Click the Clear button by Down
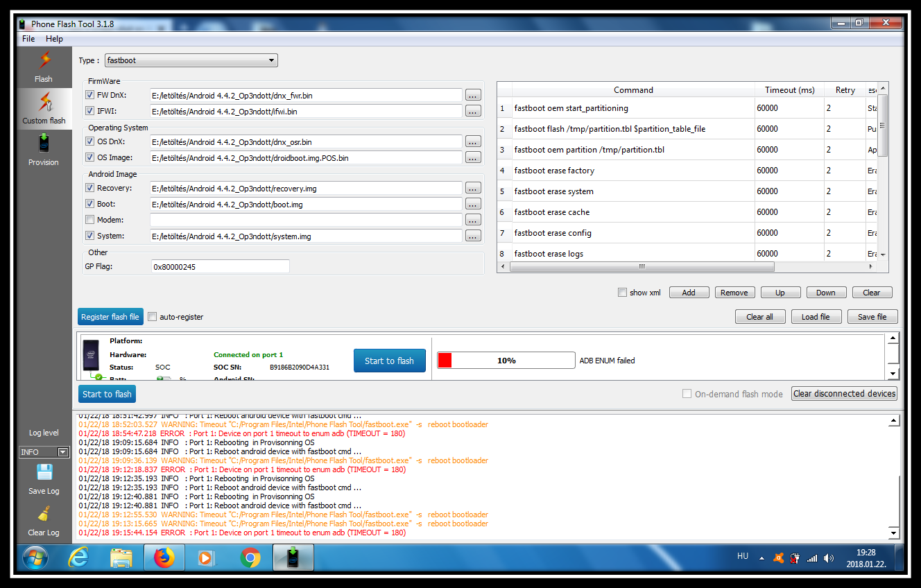The image size is (921, 588). [872, 293]
